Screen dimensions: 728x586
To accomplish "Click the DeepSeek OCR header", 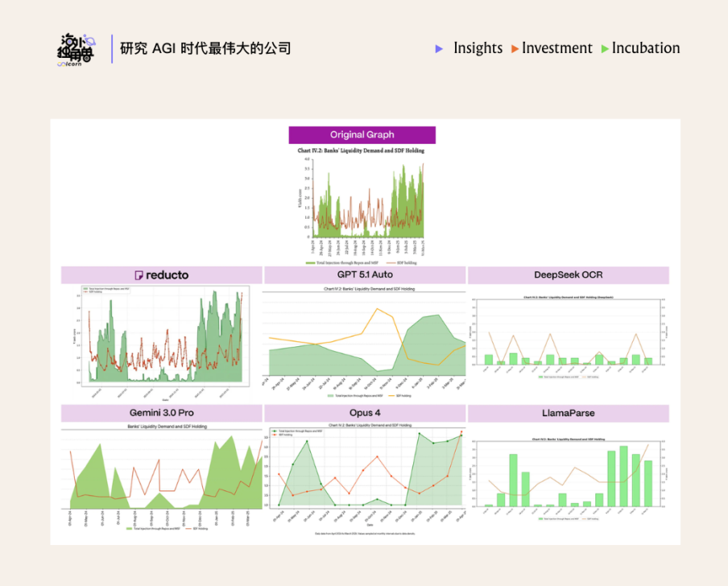I will pyautogui.click(x=568, y=275).
